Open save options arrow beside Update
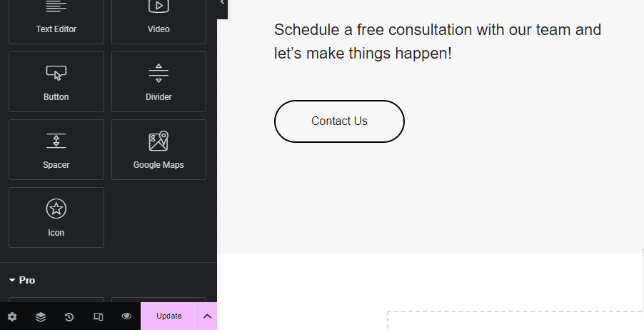Viewport: 644px width, 330px height. click(x=207, y=316)
